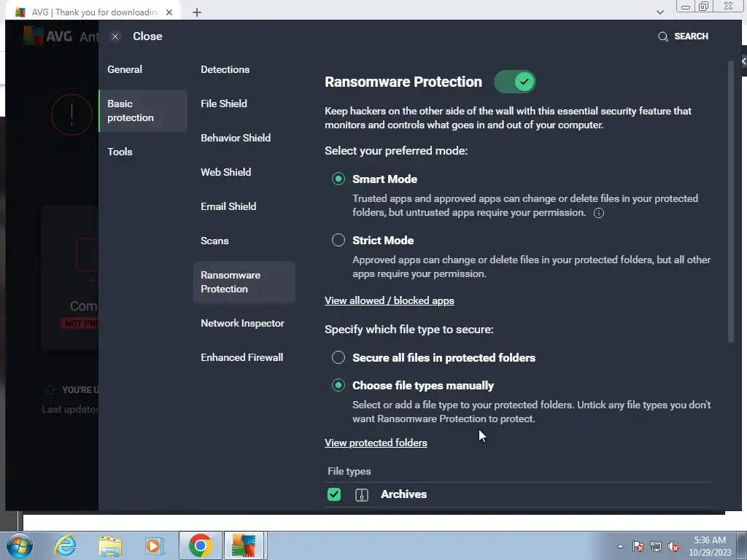Open Chrome tab search dropdown arrow
The width and height of the screenshot is (747, 560).
tap(659, 12)
